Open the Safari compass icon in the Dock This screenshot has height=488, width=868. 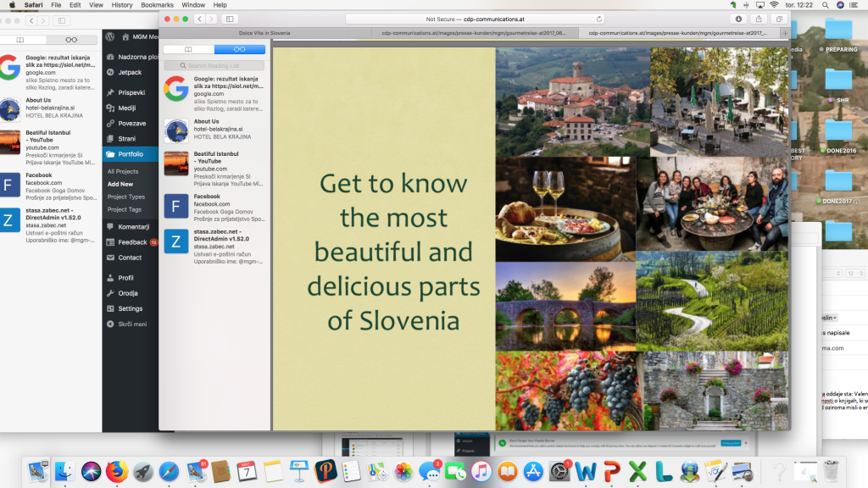tap(169, 471)
